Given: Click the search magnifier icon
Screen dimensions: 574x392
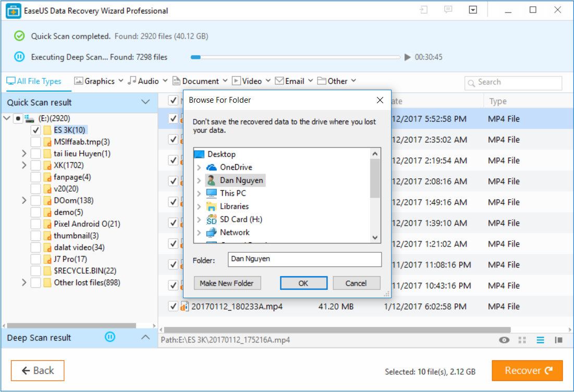Looking at the screenshot, I should 471,83.
